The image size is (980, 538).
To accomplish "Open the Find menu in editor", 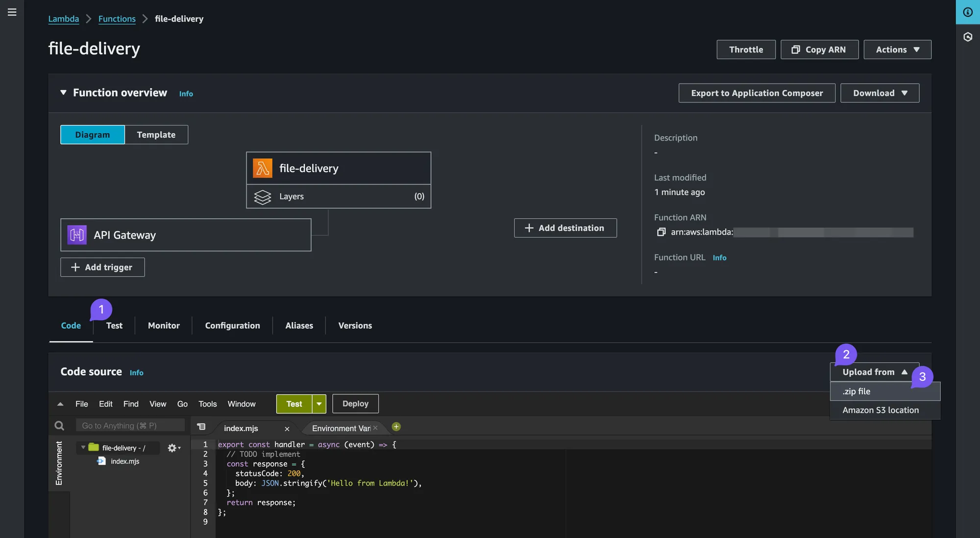I will coord(131,404).
